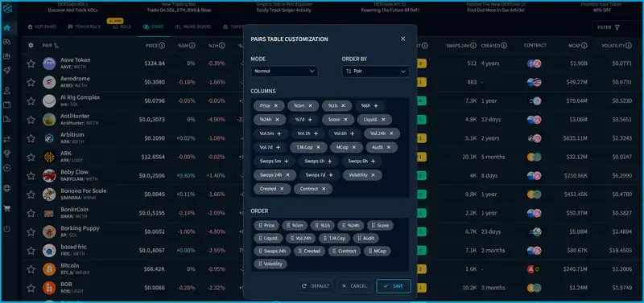Viewport: 644px width, 303px height.
Task: Remove the Audit chip in Columns section
Action: (389, 147)
